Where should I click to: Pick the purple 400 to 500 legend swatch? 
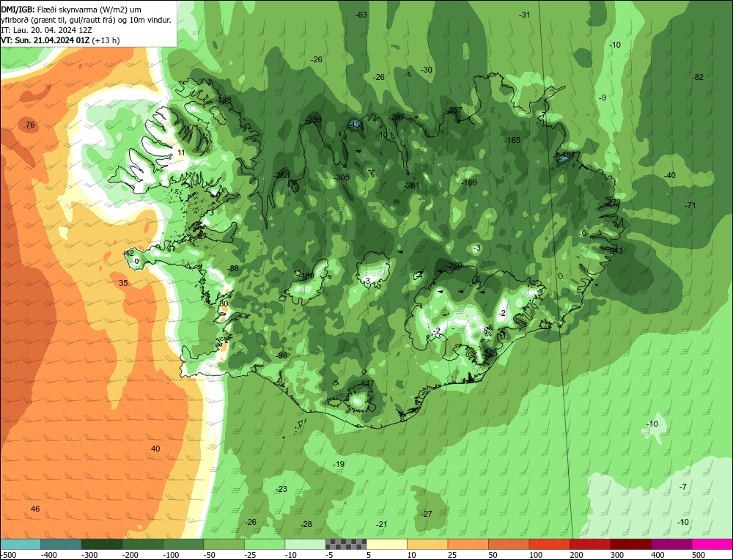[671, 544]
